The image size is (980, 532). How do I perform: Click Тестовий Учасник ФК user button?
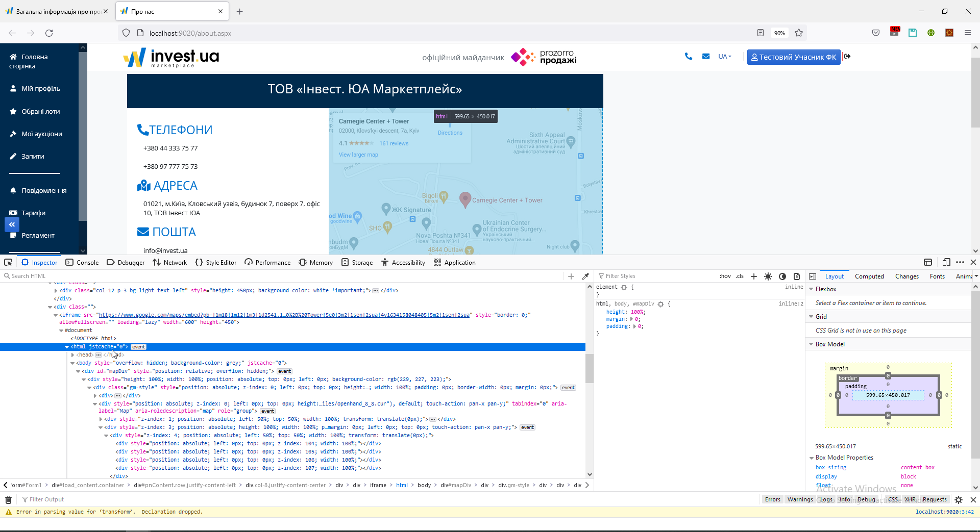pyautogui.click(x=794, y=57)
